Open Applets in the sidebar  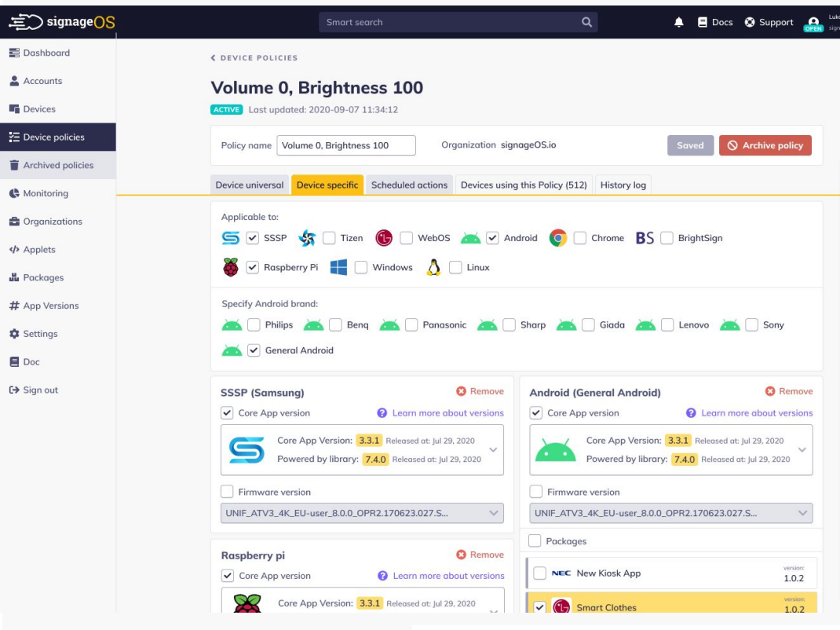tap(39, 250)
